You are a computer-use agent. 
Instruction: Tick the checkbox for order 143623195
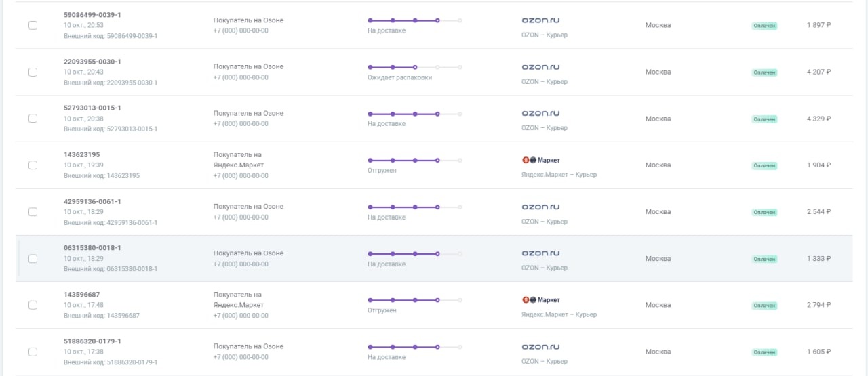[33, 165]
